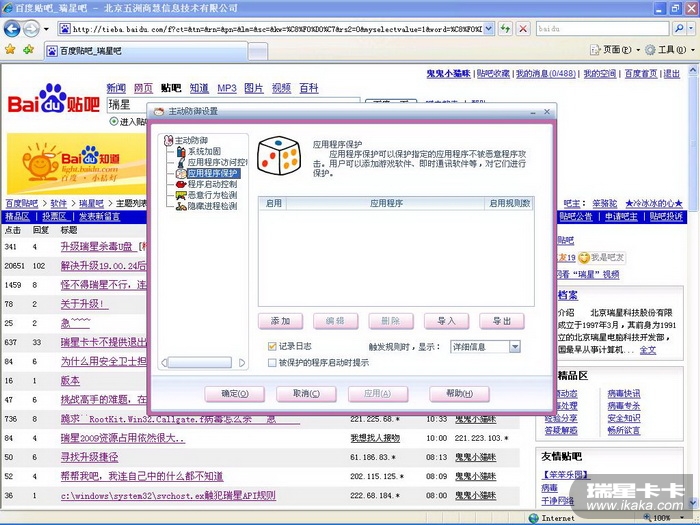
Task: Open the zoom level 100% dropdown
Action: (x=683, y=518)
